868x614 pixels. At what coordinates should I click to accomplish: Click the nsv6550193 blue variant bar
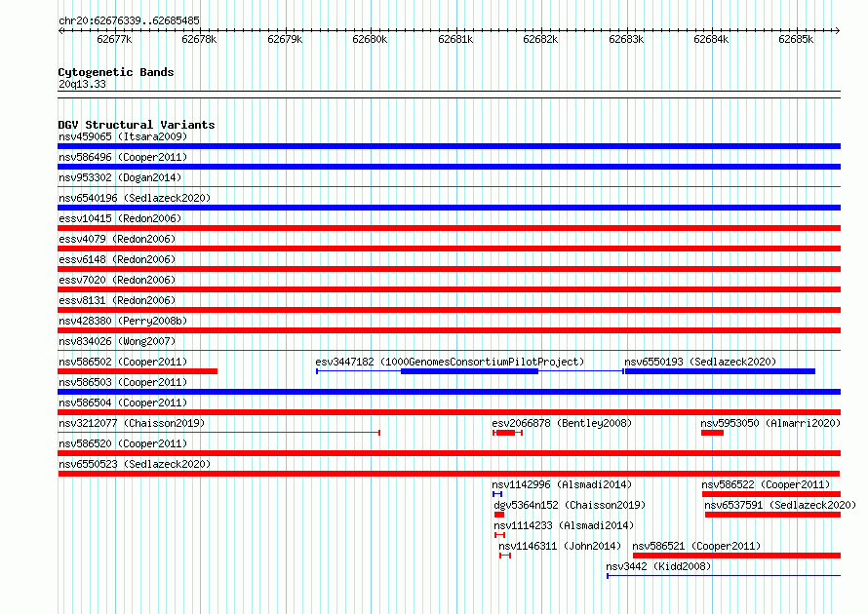click(720, 371)
